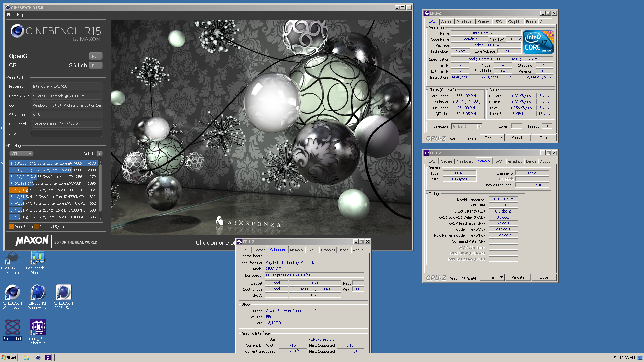Switch to Caches tab in top CPU-Z window

pos(446,22)
